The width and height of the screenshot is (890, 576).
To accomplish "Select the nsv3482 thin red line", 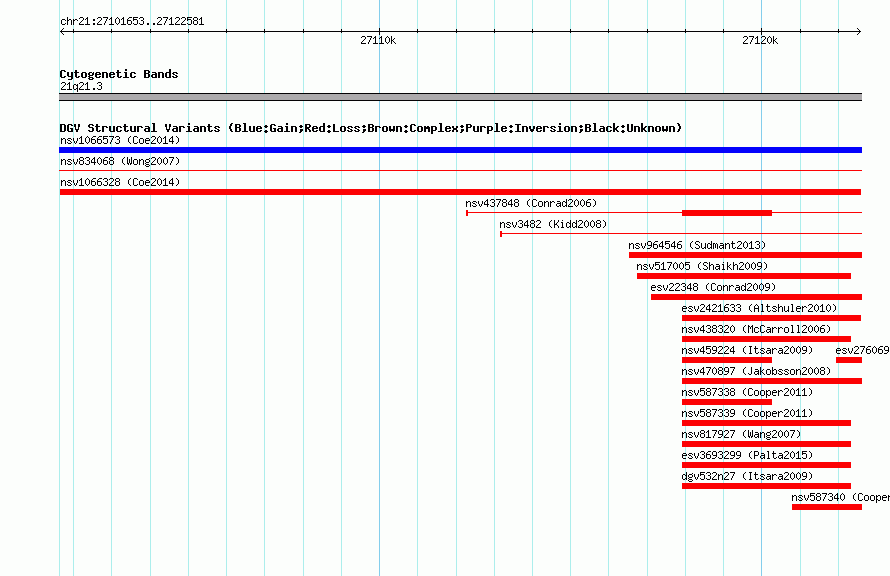I will [681, 234].
